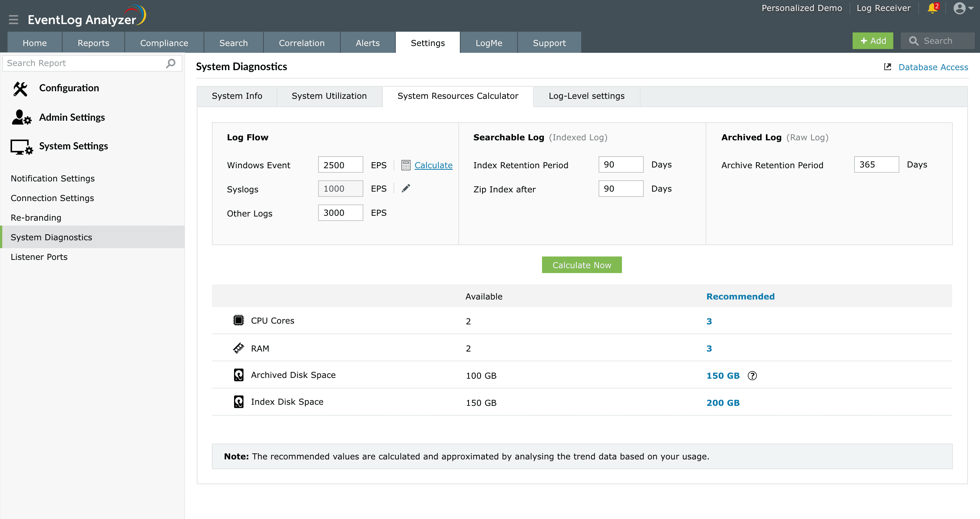The height and width of the screenshot is (519, 980).
Task: Click the Archived Disk Space help icon
Action: pyautogui.click(x=752, y=376)
